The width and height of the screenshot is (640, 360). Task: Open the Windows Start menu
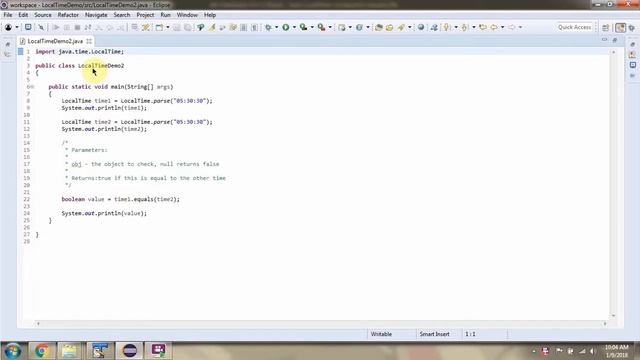tap(13, 351)
